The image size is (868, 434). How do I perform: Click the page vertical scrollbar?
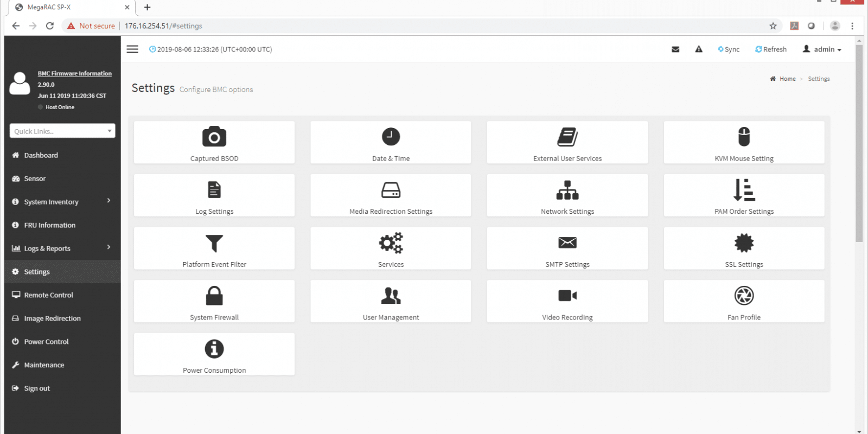click(859, 143)
